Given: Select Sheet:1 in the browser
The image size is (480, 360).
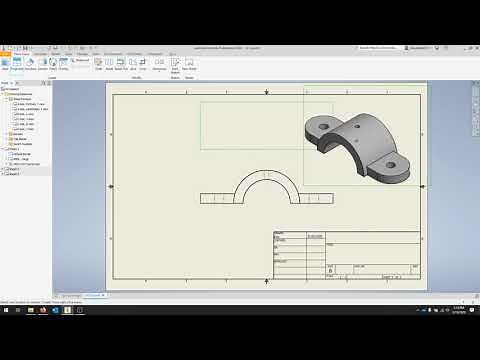Looking at the screenshot, I should click(x=13, y=149).
